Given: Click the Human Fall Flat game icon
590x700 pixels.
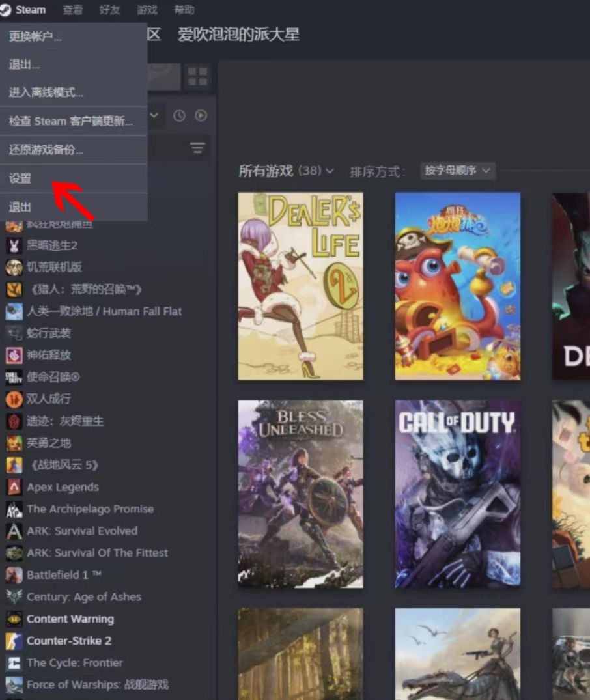Looking at the screenshot, I should [14, 311].
